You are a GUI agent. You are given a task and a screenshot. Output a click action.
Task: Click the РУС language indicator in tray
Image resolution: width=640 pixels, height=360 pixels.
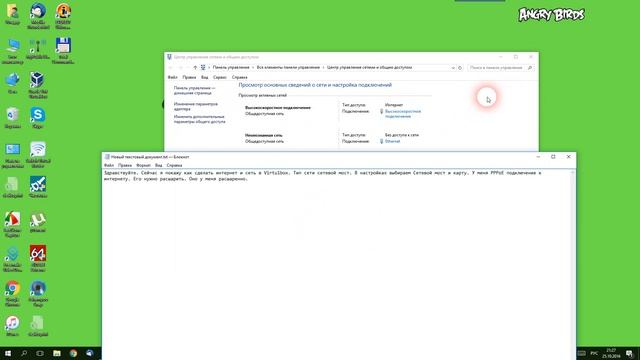tap(594, 353)
